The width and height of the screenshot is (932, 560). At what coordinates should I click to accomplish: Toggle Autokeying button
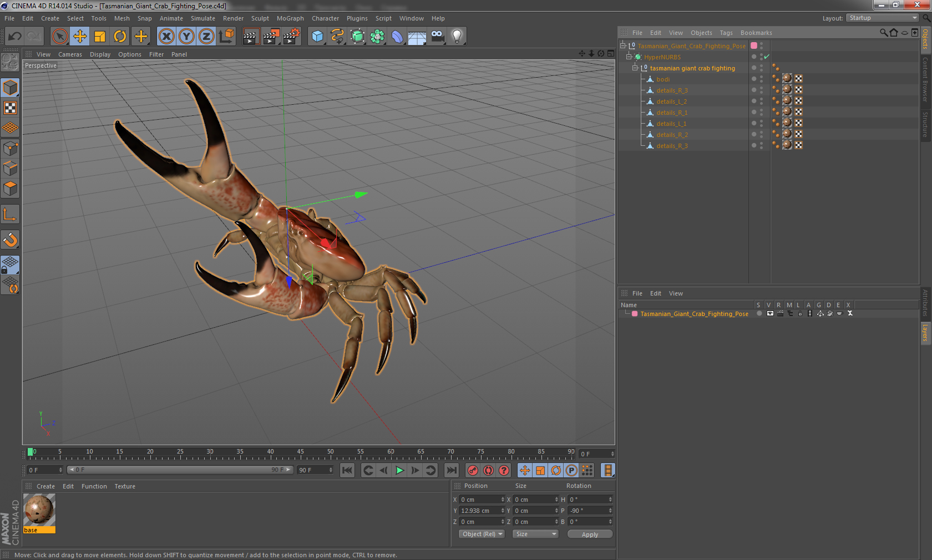(488, 470)
